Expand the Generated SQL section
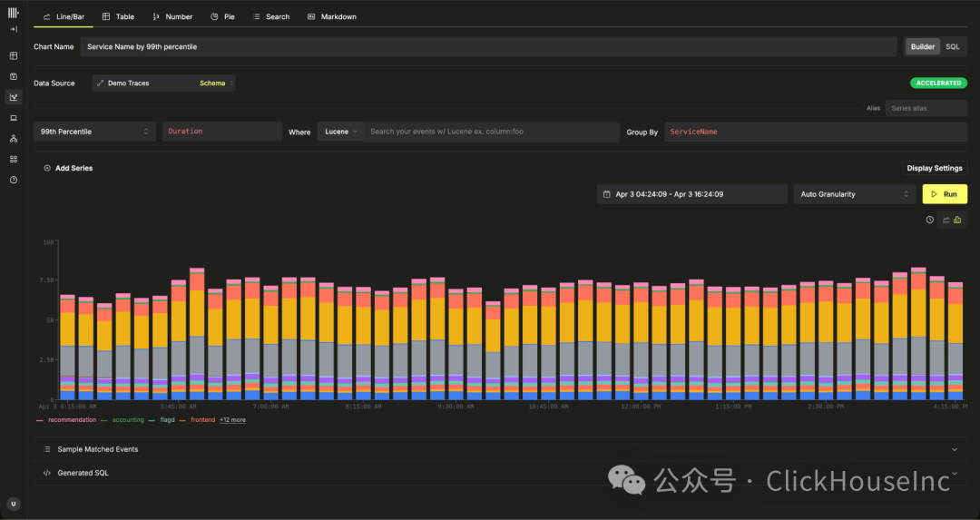This screenshot has height=520, width=980. [500, 473]
